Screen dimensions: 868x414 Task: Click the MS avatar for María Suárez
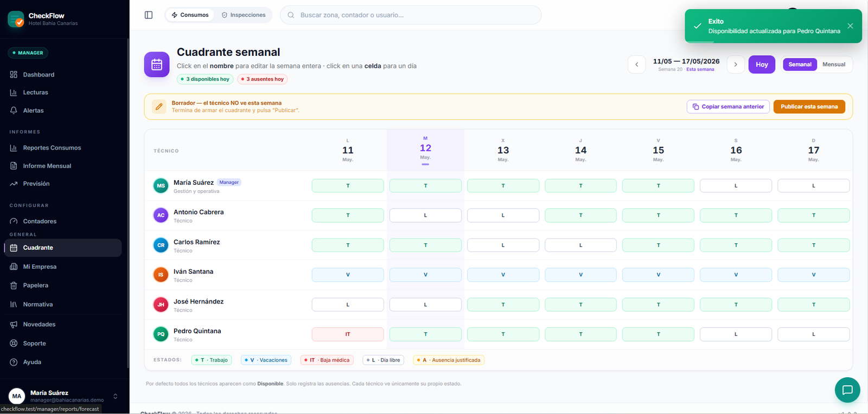click(161, 186)
